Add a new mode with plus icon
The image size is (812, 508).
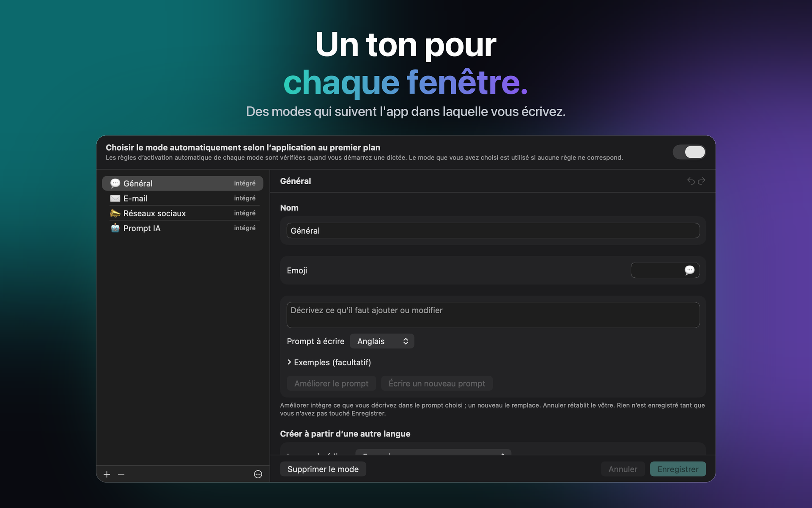pos(107,475)
